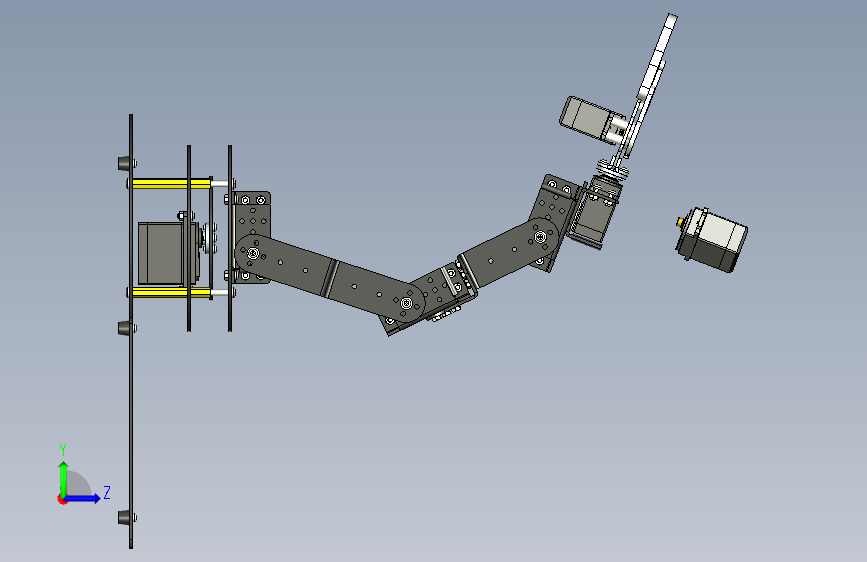Click the wrist pivot screw on the forearm link
The height and width of the screenshot is (562, 867).
540,237
